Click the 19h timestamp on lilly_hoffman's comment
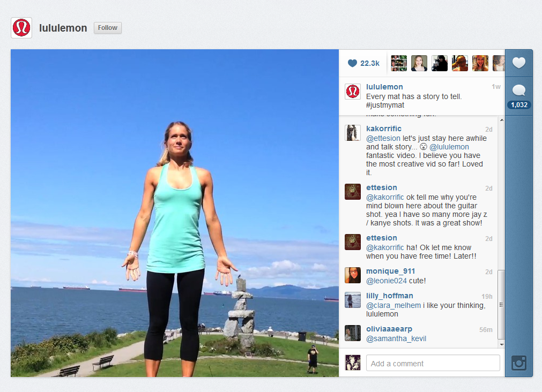 pos(487,297)
